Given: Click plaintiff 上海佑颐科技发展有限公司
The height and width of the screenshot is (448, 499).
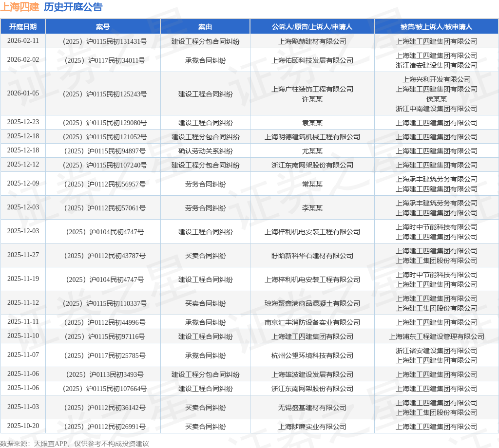Looking at the screenshot, I should point(312,60).
